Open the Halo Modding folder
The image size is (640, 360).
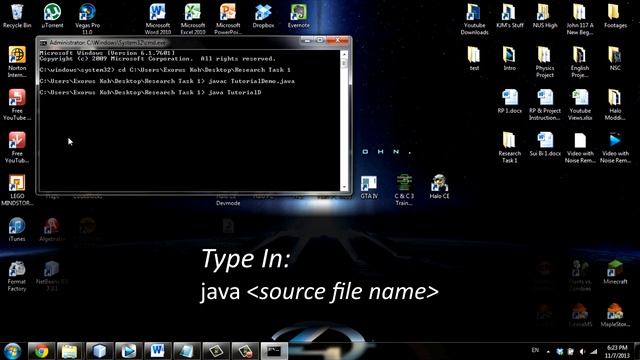[x=615, y=104]
